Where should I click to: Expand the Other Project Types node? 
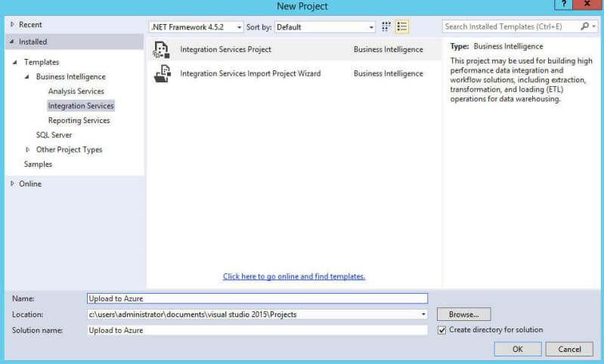click(x=27, y=150)
